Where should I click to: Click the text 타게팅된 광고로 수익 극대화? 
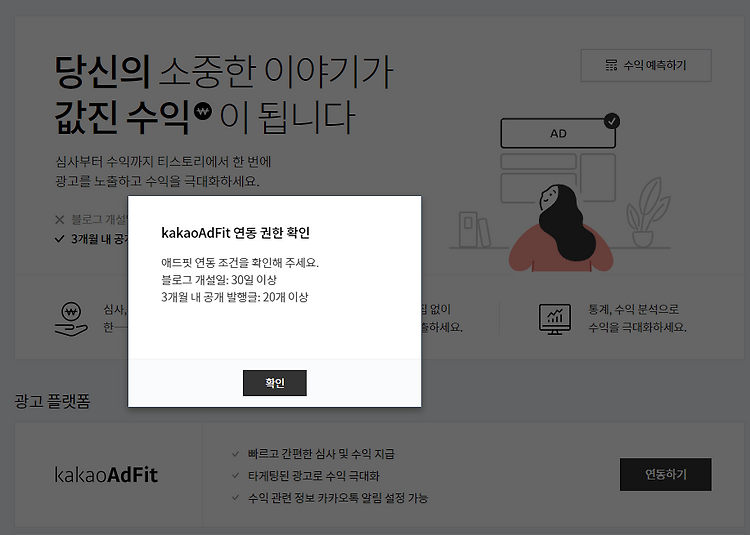pos(313,476)
